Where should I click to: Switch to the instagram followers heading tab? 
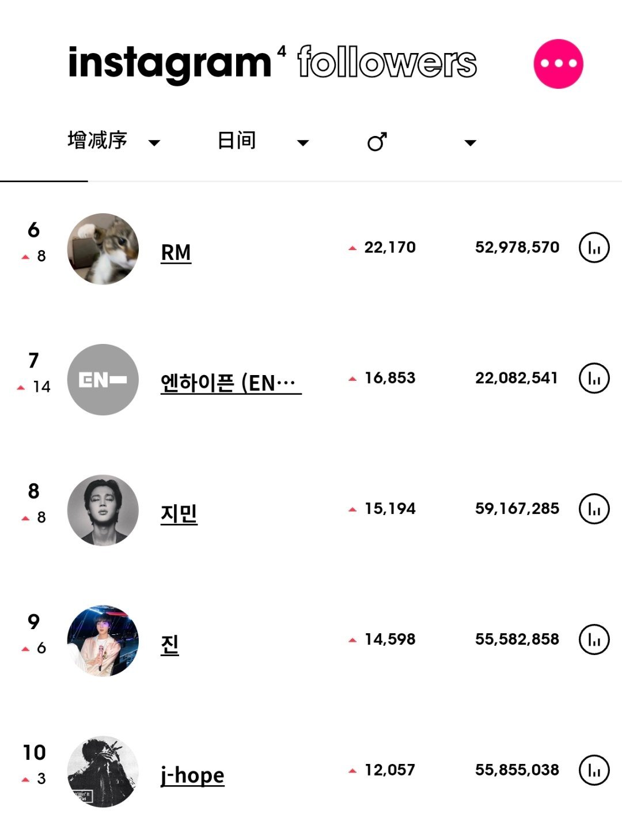point(272,63)
